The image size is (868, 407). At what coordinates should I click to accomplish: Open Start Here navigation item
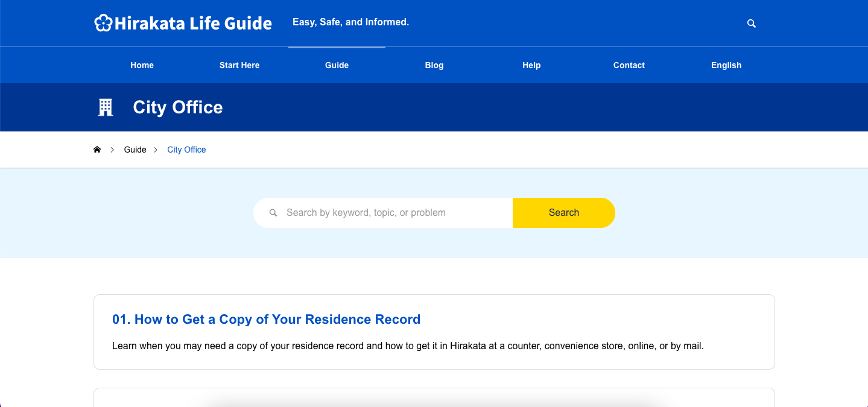tap(239, 65)
